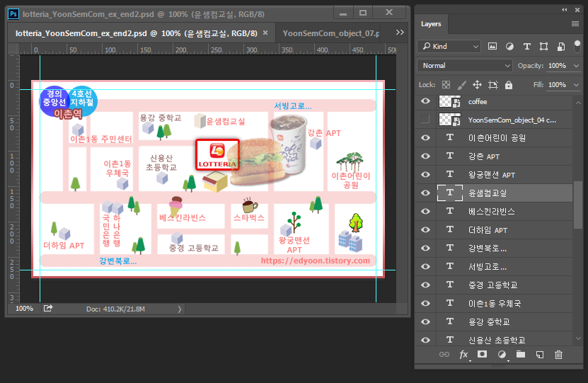Hide the 베스킨라빈스 layer

(x=425, y=211)
